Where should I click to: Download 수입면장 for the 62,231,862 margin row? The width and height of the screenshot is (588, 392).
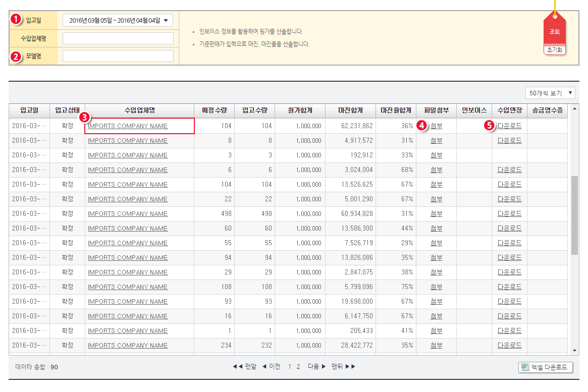[509, 126]
